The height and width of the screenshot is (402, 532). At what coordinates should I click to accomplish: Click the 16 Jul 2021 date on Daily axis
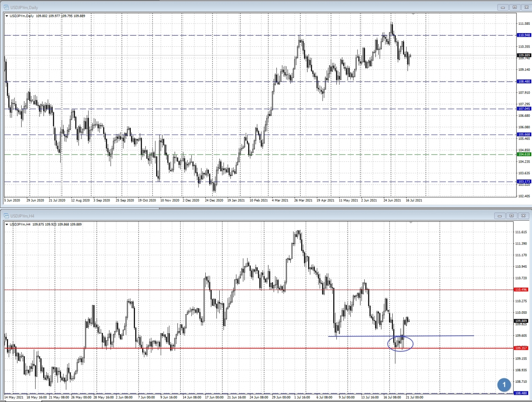414,200
